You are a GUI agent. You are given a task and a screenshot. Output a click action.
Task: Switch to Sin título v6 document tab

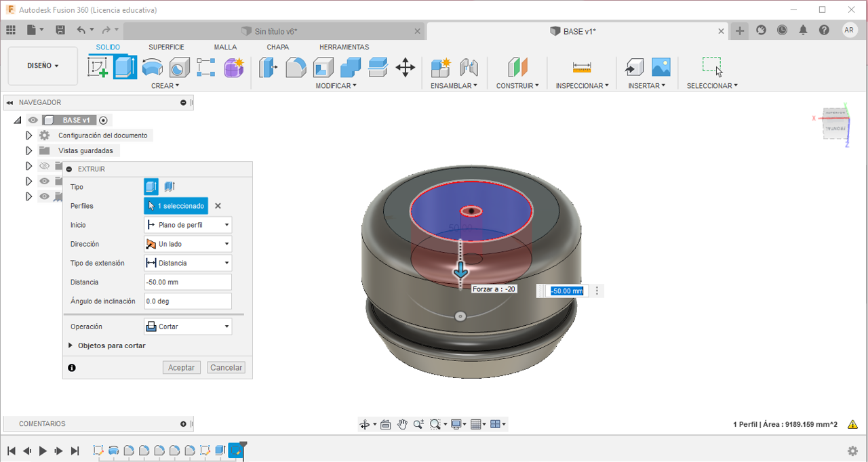(x=275, y=31)
